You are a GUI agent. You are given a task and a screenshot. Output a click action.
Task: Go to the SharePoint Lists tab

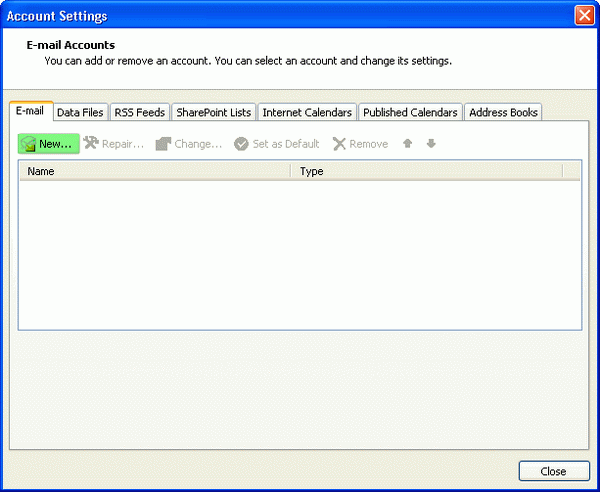[x=214, y=113]
